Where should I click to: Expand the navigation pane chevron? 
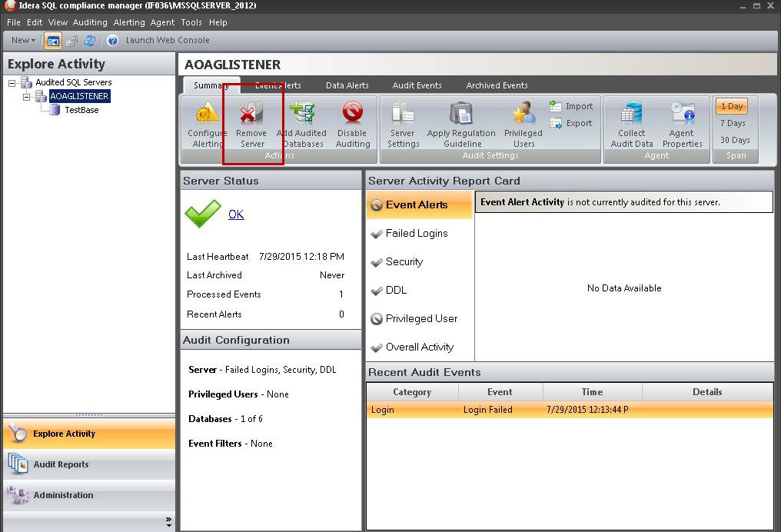coord(168,521)
